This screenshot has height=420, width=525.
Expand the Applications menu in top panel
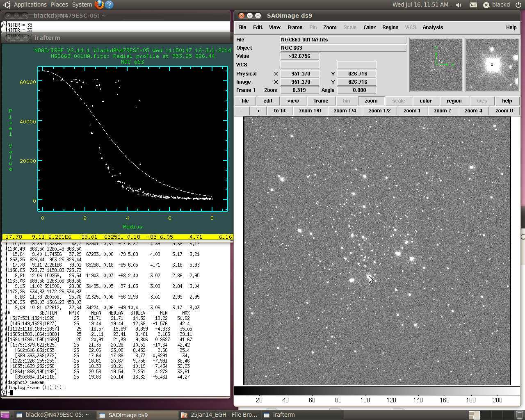pyautogui.click(x=30, y=5)
